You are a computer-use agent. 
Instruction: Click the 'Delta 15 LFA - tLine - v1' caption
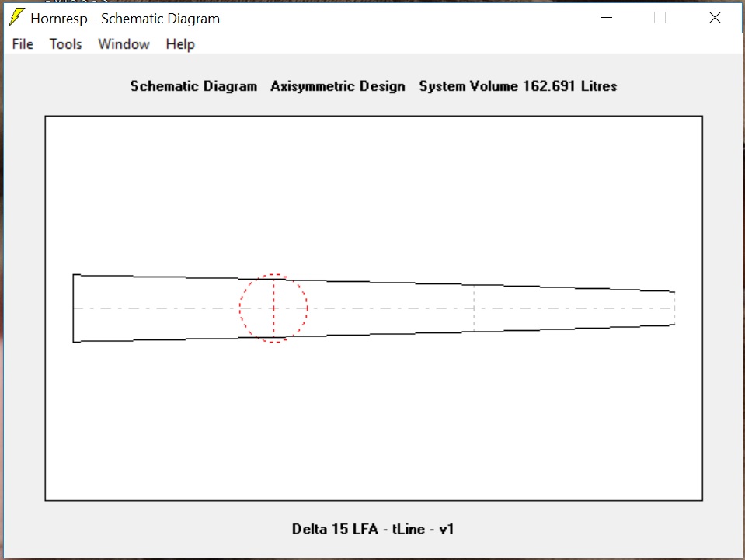[373, 529]
